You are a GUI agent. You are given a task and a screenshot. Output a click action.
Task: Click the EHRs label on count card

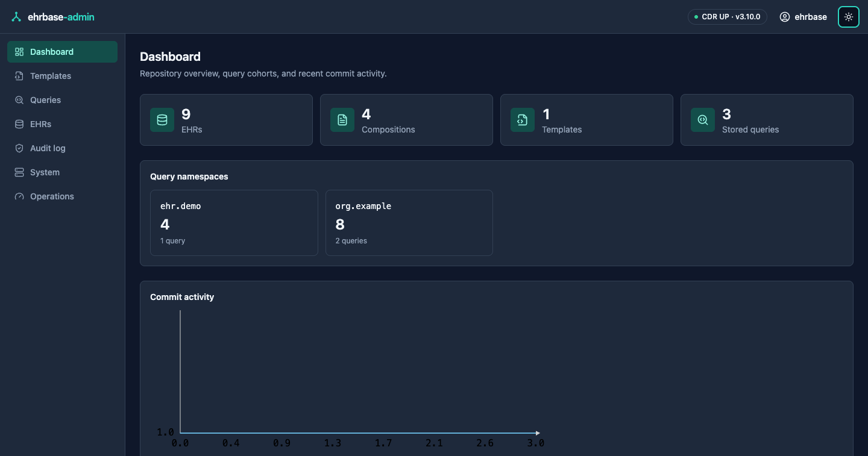pyautogui.click(x=192, y=130)
